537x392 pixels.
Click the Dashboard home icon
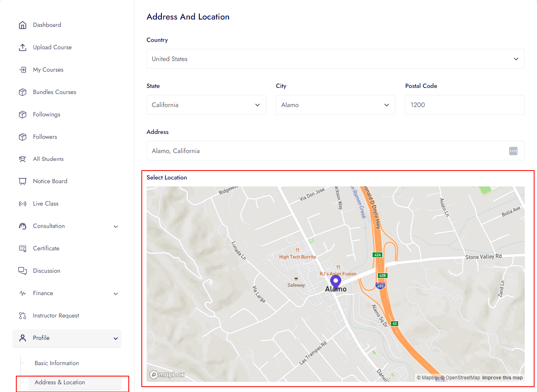pos(23,25)
